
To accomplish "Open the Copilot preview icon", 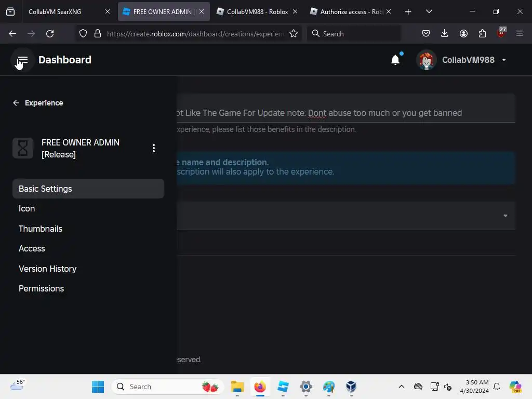I will tap(515, 387).
